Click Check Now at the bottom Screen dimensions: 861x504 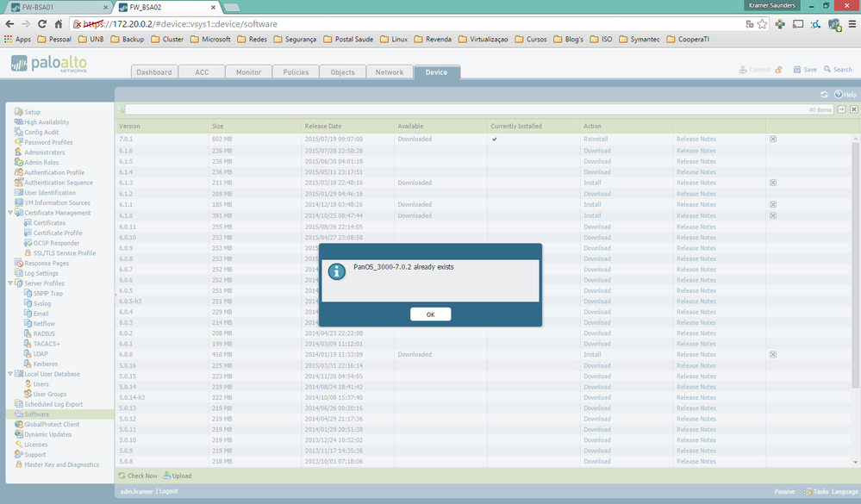pyautogui.click(x=138, y=476)
